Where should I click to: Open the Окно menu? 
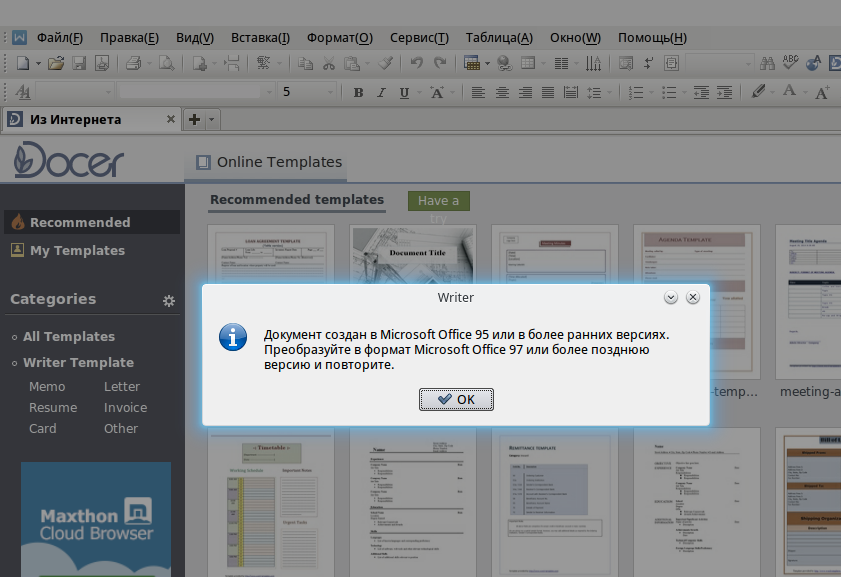pos(575,38)
